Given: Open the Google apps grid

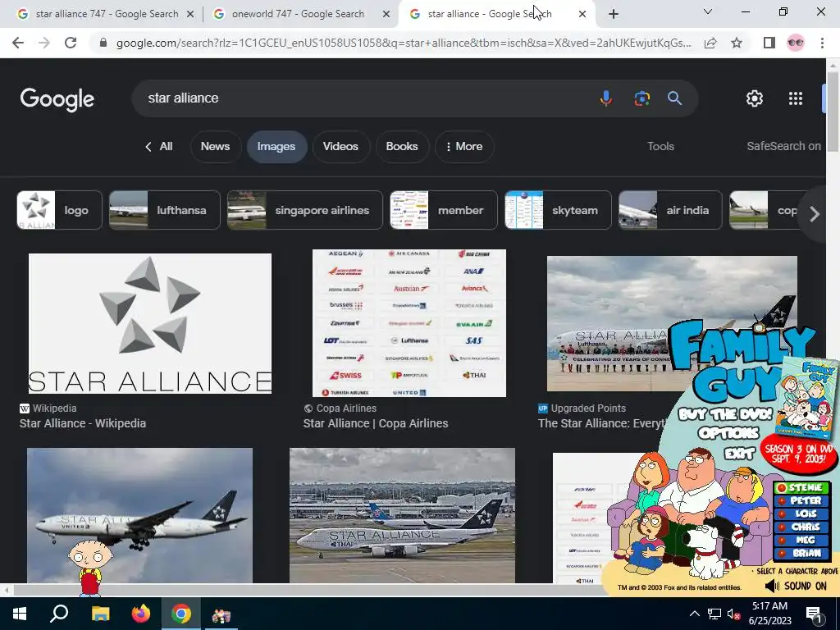Looking at the screenshot, I should point(796,98).
